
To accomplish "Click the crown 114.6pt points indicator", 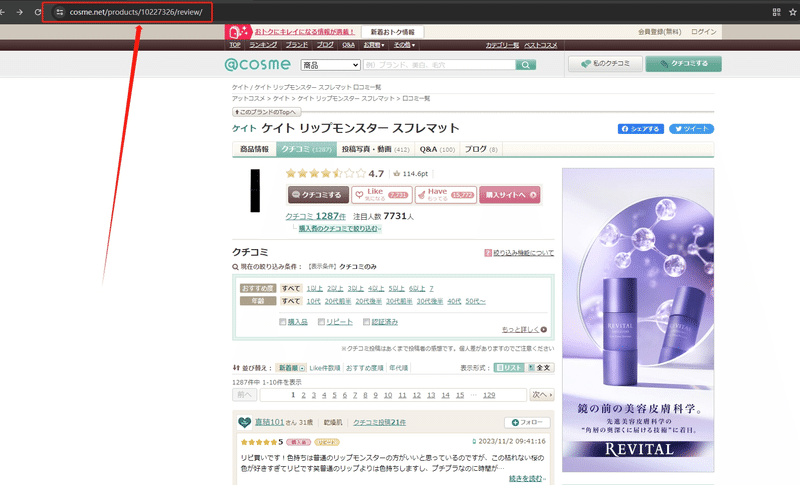I will tap(410, 173).
